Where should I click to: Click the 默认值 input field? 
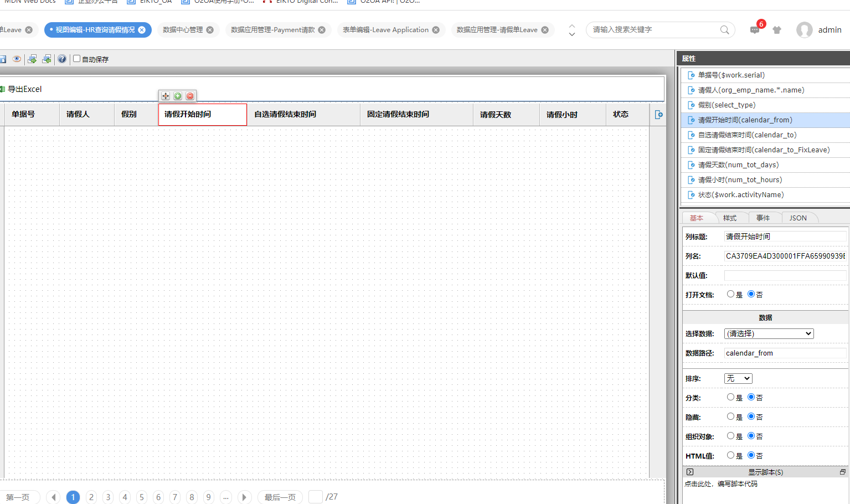[785, 275]
